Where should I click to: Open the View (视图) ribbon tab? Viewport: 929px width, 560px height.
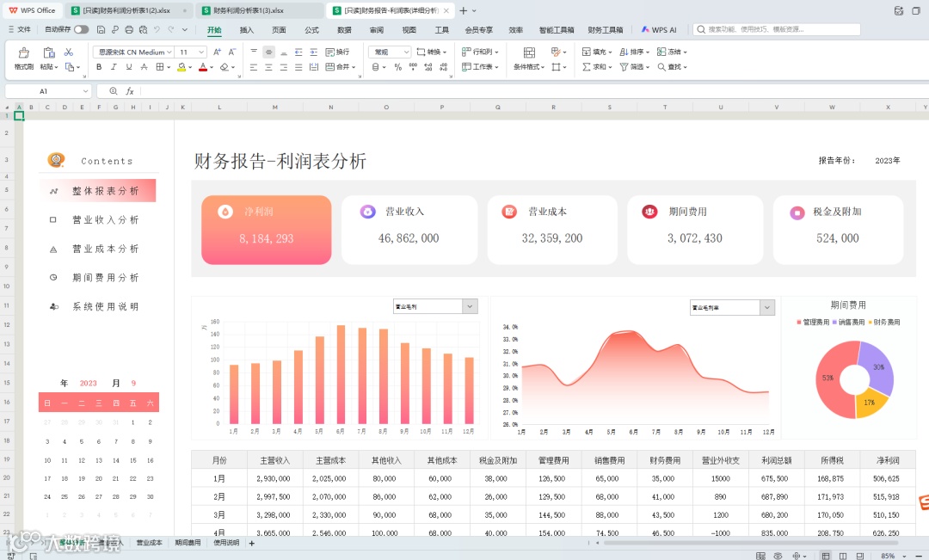pyautogui.click(x=409, y=29)
